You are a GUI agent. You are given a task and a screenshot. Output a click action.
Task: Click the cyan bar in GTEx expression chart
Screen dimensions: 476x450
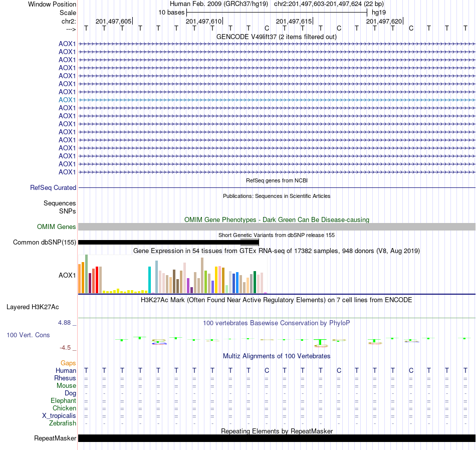pos(150,280)
